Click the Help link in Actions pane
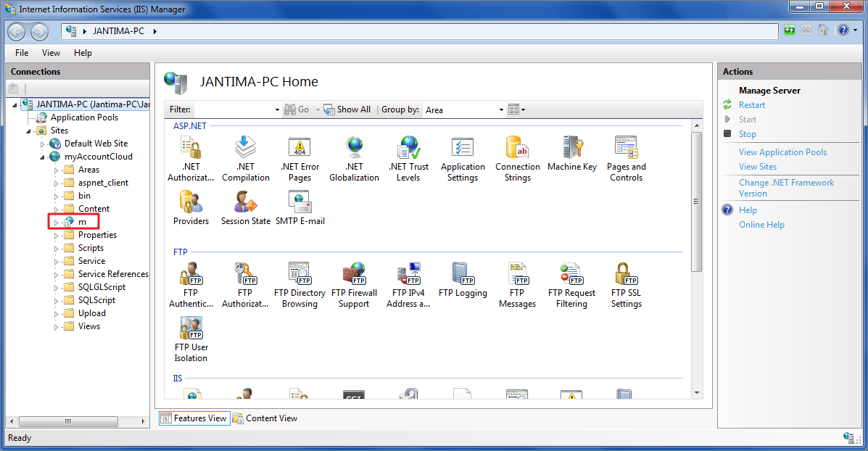This screenshot has width=868, height=451. [x=748, y=210]
